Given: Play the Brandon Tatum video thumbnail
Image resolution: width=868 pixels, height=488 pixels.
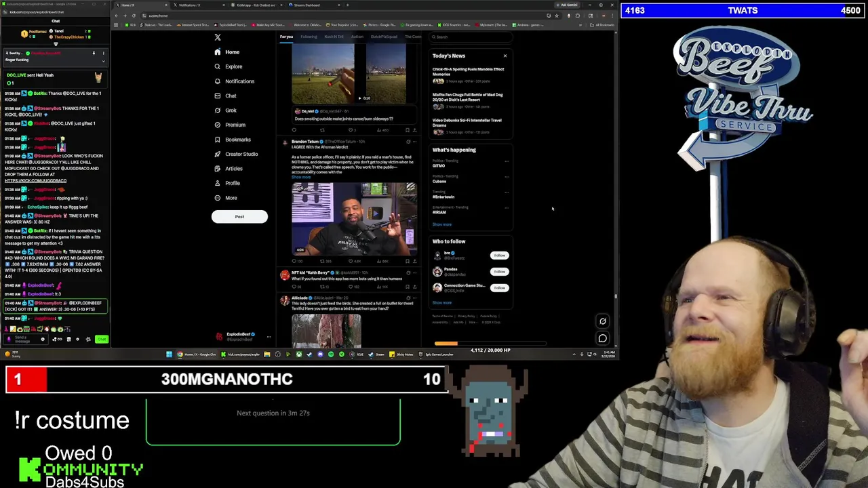Looking at the screenshot, I should pyautogui.click(x=354, y=219).
